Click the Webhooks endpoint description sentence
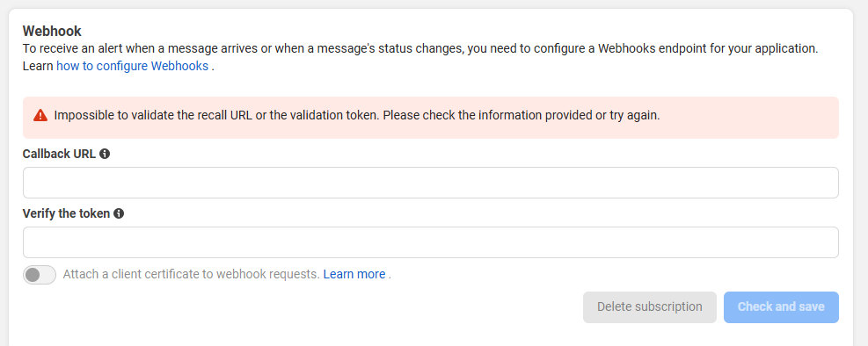The image size is (868, 346). click(420, 48)
